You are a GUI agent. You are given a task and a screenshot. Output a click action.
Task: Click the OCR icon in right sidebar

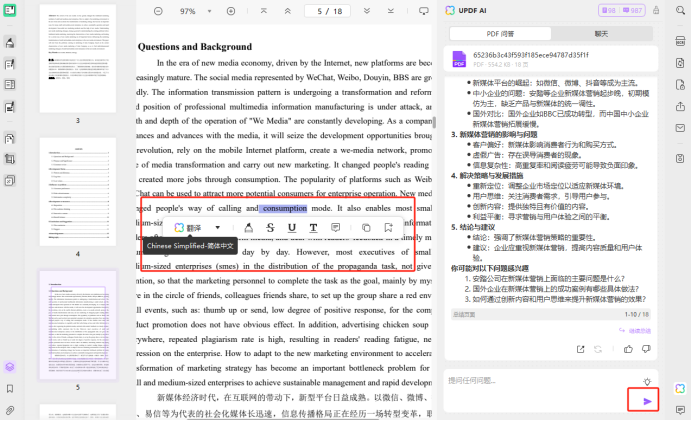[x=680, y=41]
